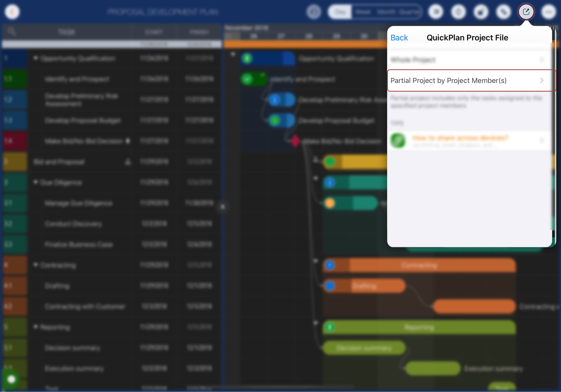Collapse the Opportunity Qualification task group
This screenshot has height=392, width=561.
pyautogui.click(x=36, y=58)
